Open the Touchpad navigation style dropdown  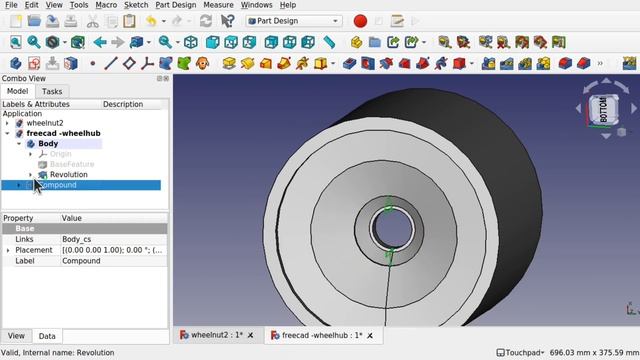click(520, 353)
